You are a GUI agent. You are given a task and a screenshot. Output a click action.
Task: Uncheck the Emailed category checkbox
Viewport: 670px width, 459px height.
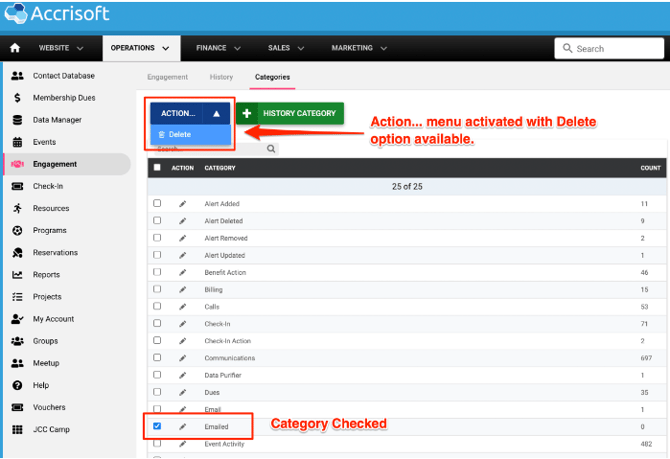pyautogui.click(x=157, y=426)
